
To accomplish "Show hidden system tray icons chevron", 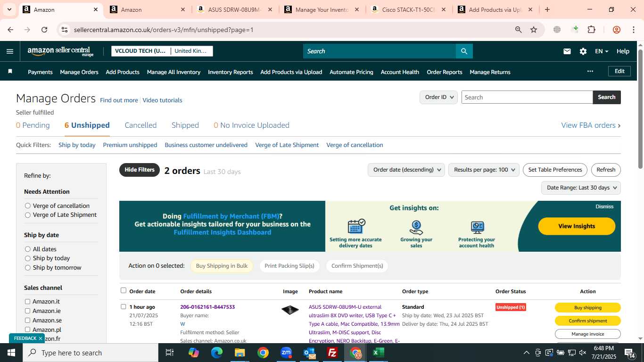I will pos(527,353).
